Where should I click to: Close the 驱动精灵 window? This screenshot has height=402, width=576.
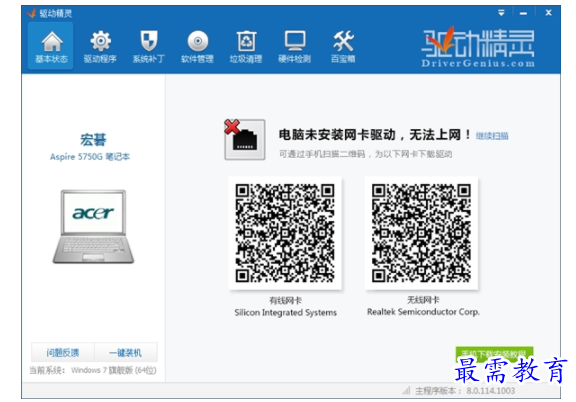[x=548, y=13]
